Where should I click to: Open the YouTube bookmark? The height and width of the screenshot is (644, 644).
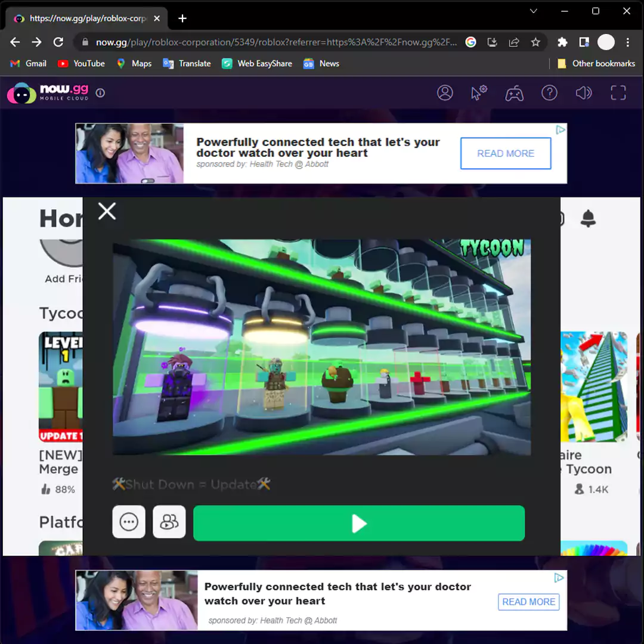(81, 64)
